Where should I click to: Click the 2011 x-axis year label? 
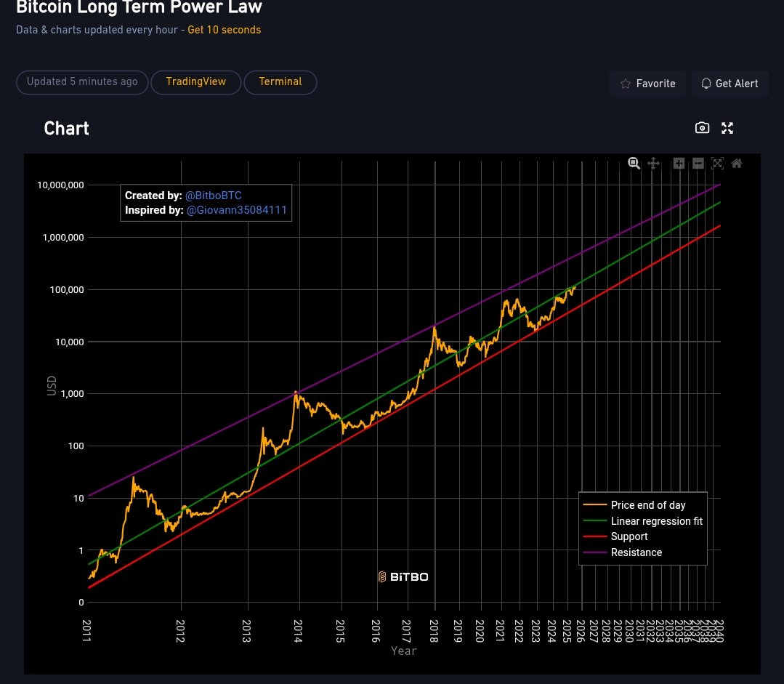pos(86,630)
